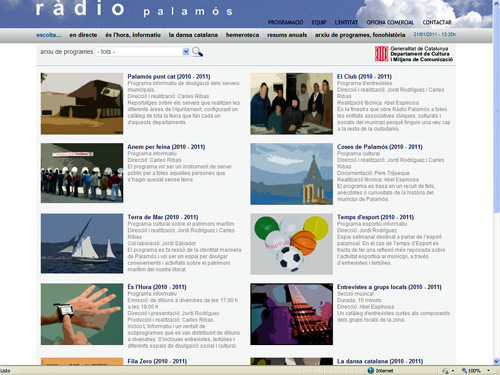Click the Generalitat de Catalunya logo
The image size is (500, 375).
(414, 54)
